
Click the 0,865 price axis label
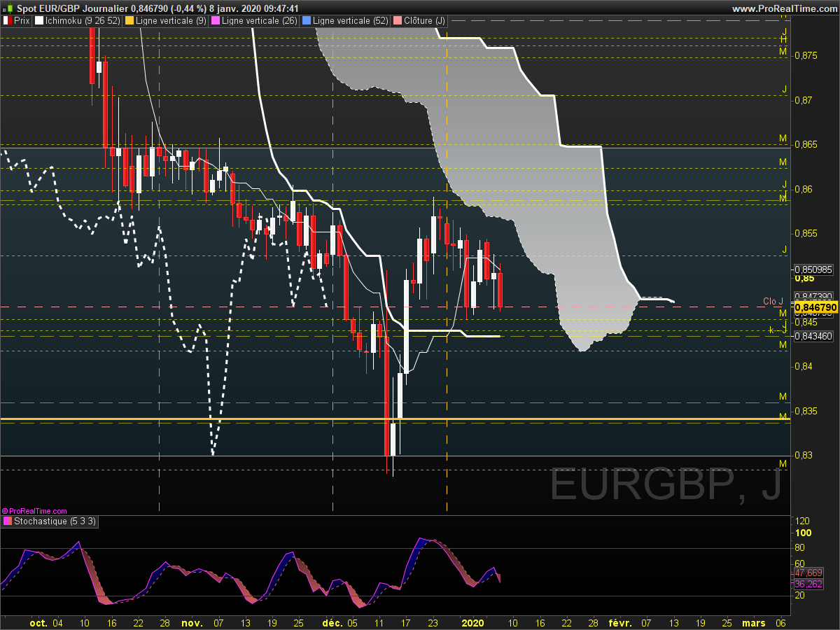806,144
